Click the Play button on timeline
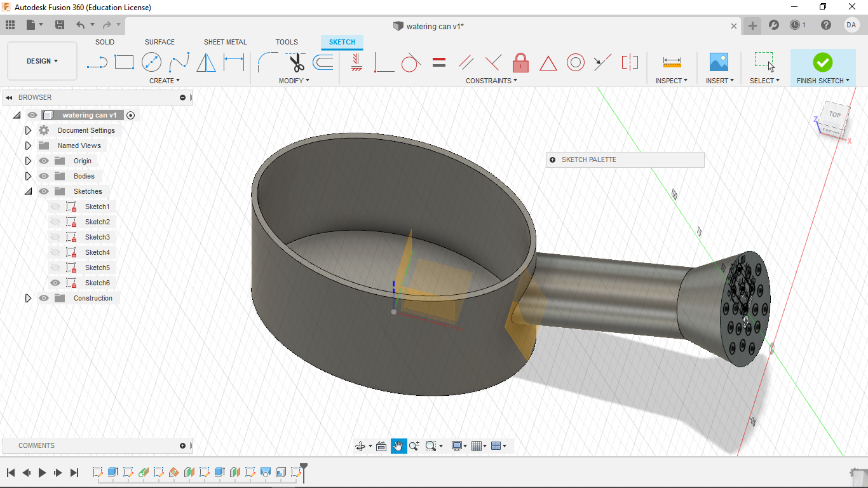 point(43,473)
